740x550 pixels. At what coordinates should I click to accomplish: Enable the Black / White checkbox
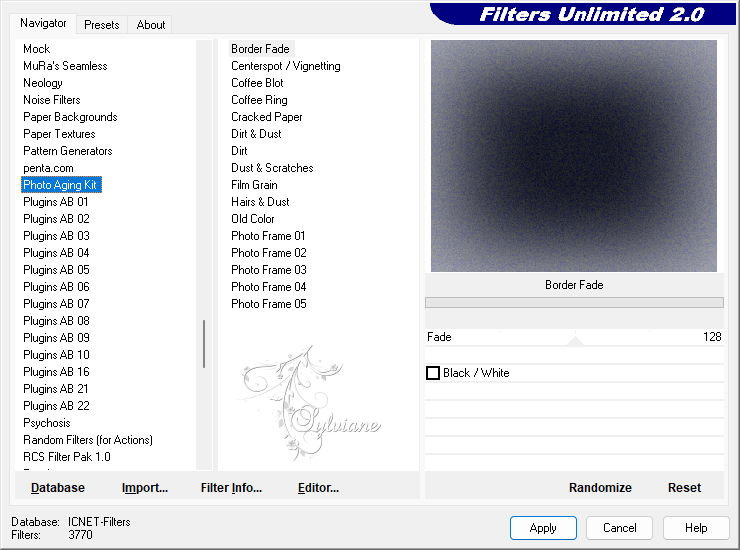[x=433, y=373]
